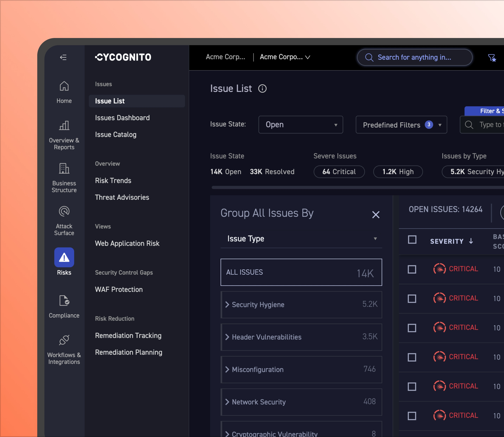Click the magnifier in the search bar
Screen dimensions: 504x437
(x=369, y=58)
